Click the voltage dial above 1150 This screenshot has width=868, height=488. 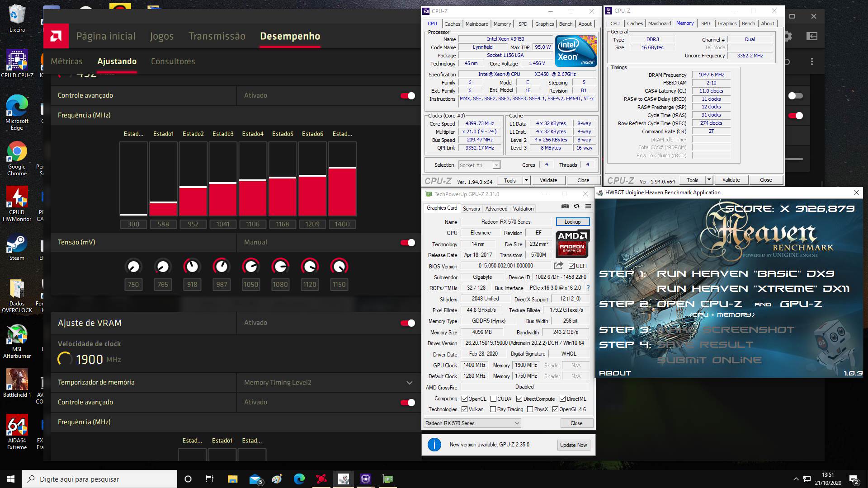pyautogui.click(x=339, y=267)
